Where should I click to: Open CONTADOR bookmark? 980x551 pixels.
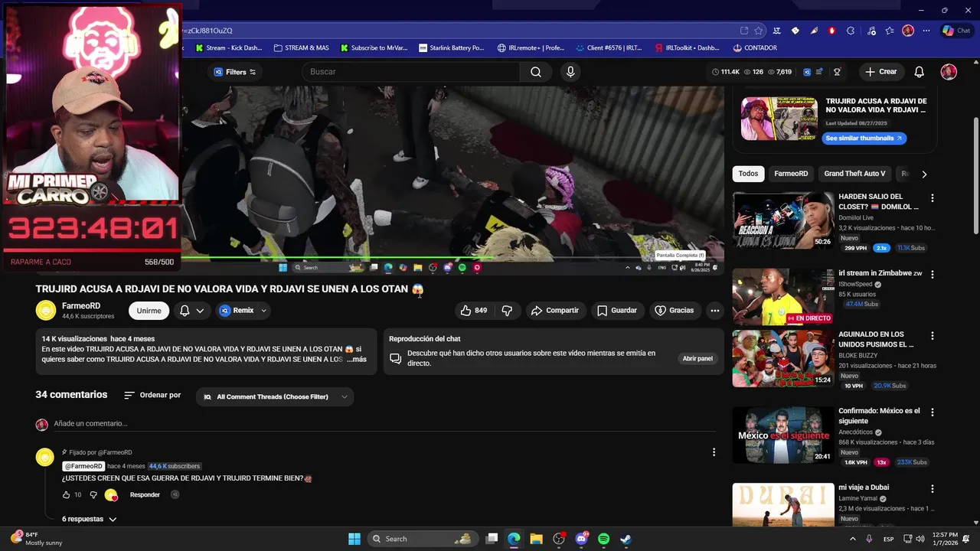[755, 47]
